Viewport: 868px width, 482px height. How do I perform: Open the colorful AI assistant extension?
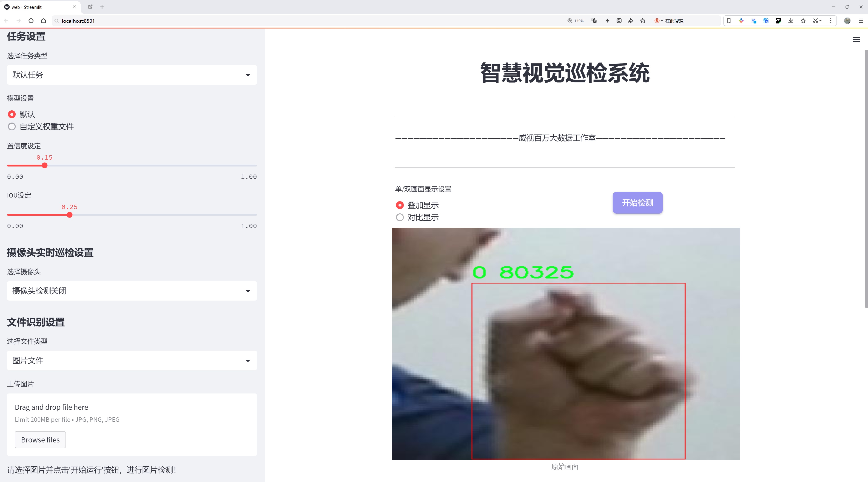pos(741,21)
